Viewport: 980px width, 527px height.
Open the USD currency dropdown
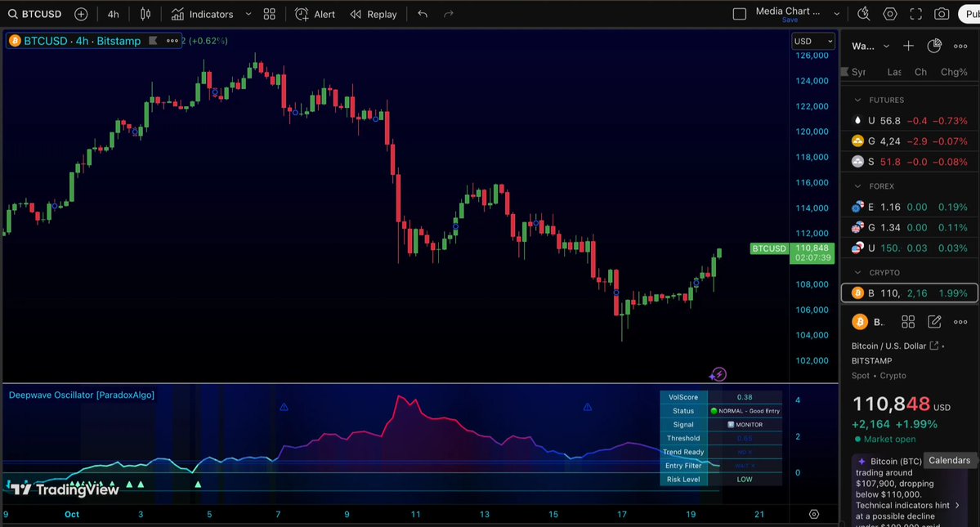click(812, 41)
